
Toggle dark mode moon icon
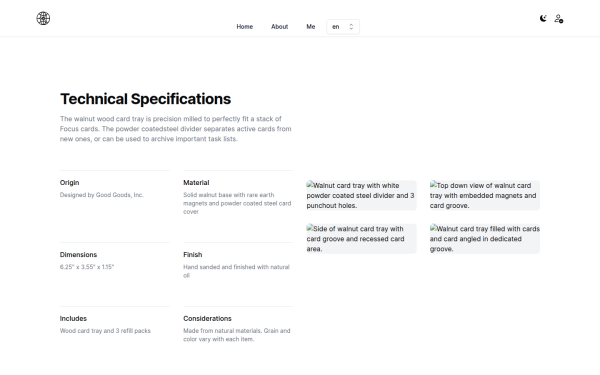pyautogui.click(x=543, y=18)
